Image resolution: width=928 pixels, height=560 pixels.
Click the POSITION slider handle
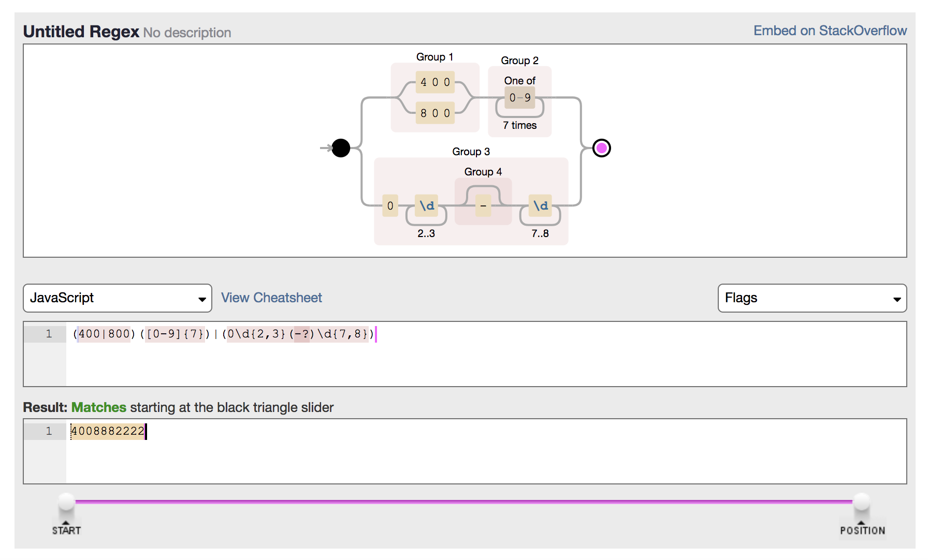click(862, 502)
